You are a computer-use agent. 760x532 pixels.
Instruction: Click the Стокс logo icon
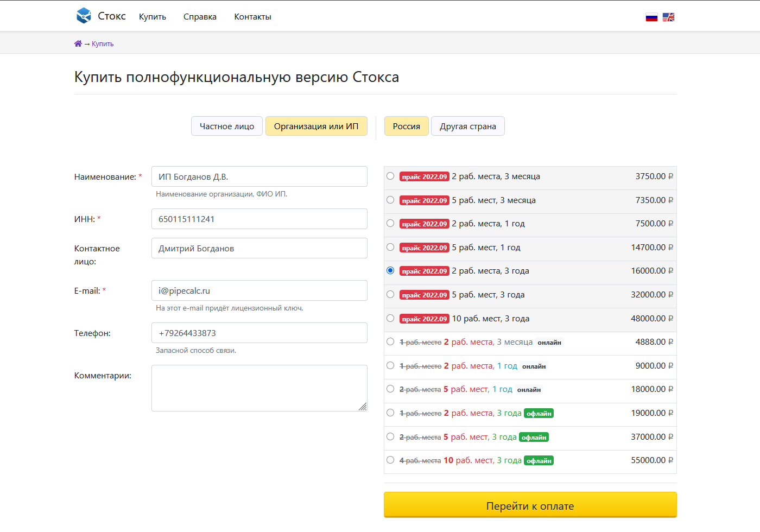(x=84, y=16)
